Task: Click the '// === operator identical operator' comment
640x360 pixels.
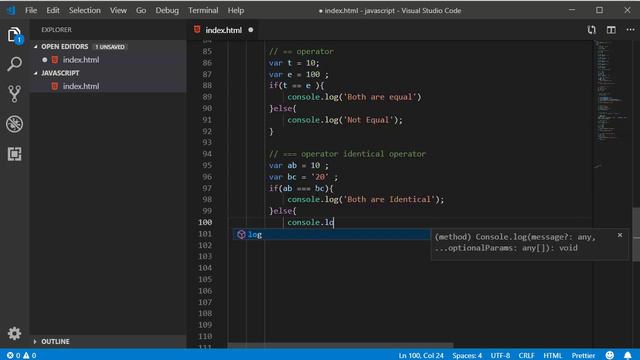Action: 347,154
